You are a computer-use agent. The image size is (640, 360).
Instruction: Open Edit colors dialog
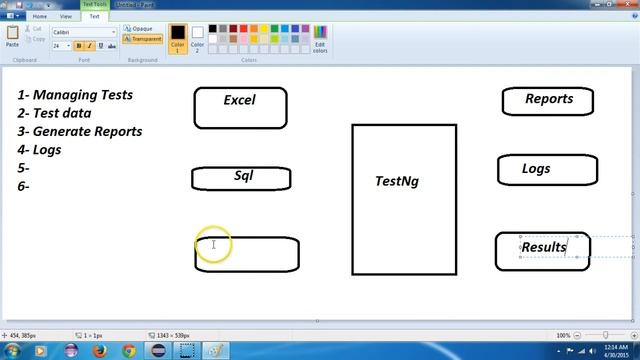320,39
